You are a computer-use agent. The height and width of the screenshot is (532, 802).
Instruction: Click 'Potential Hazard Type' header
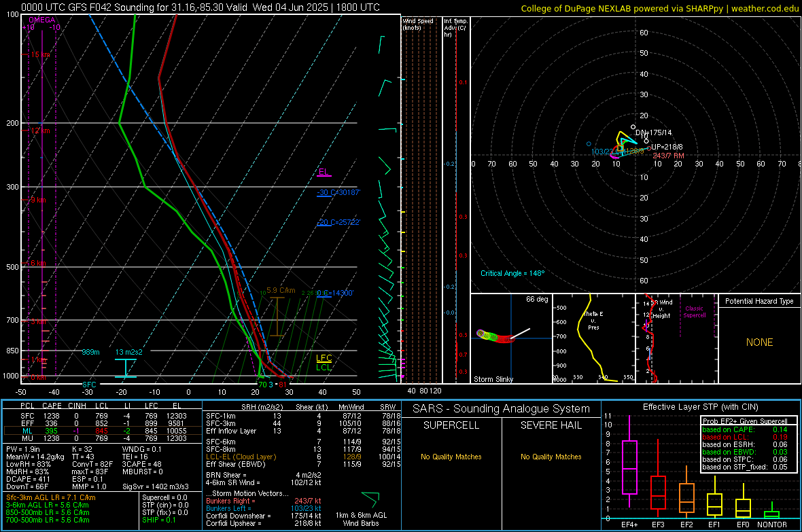click(x=759, y=301)
